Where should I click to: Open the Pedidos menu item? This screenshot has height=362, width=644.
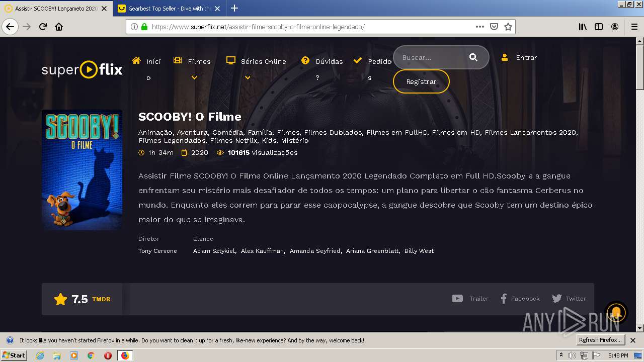[x=373, y=69]
